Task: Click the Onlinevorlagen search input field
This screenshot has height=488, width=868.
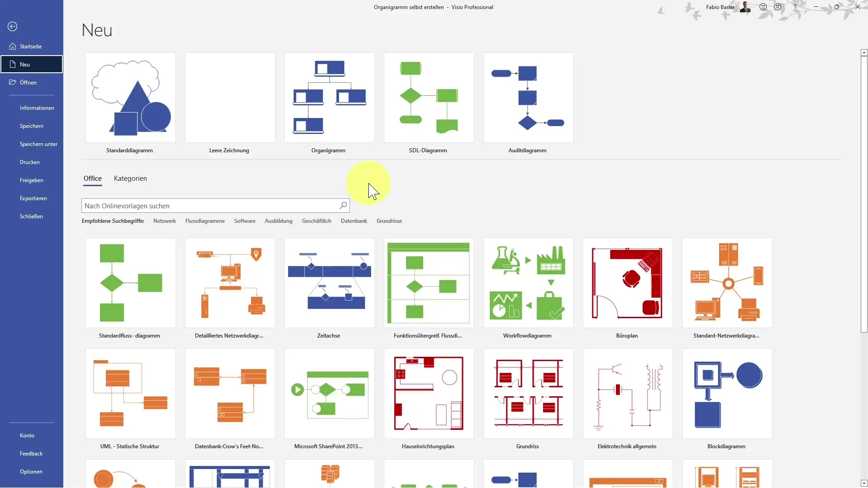Action: pyautogui.click(x=212, y=206)
